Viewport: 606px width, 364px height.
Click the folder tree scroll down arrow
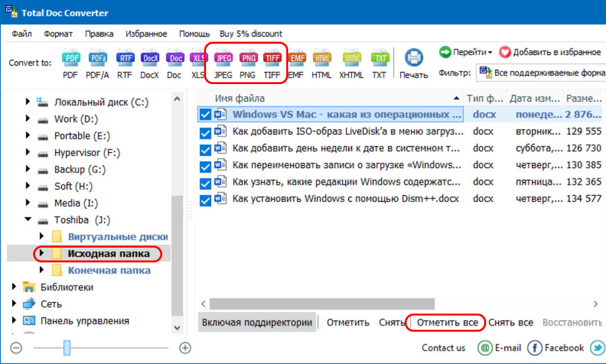177,328
